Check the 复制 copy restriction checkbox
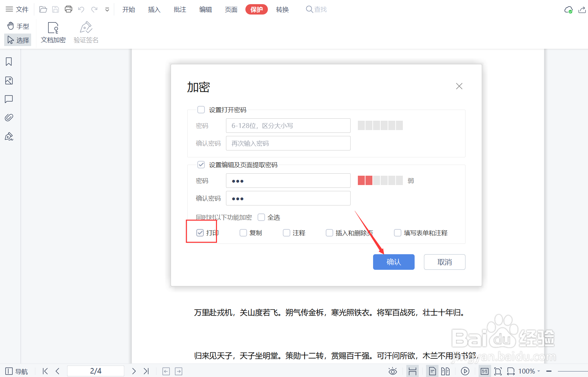 click(243, 233)
